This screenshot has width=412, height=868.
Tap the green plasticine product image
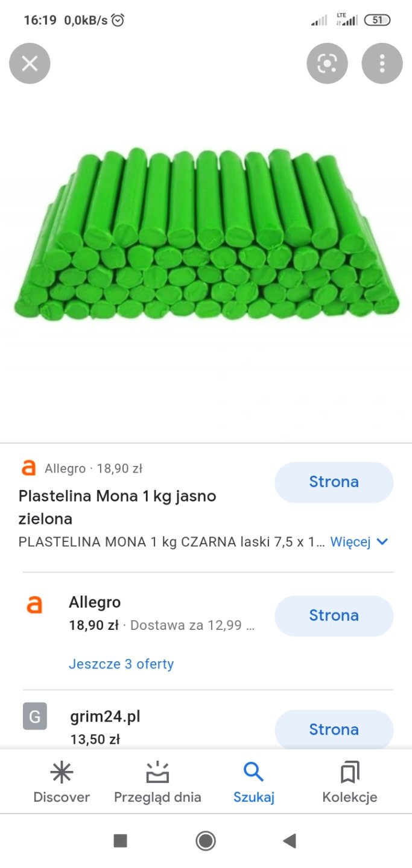[x=206, y=235]
